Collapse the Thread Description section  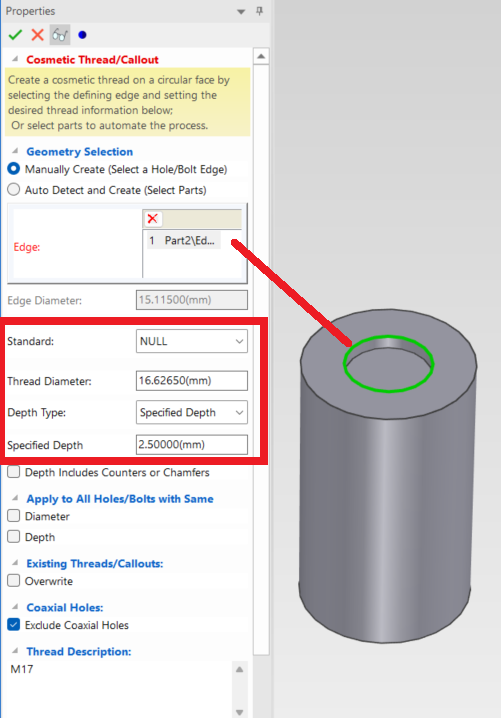click(x=15, y=651)
